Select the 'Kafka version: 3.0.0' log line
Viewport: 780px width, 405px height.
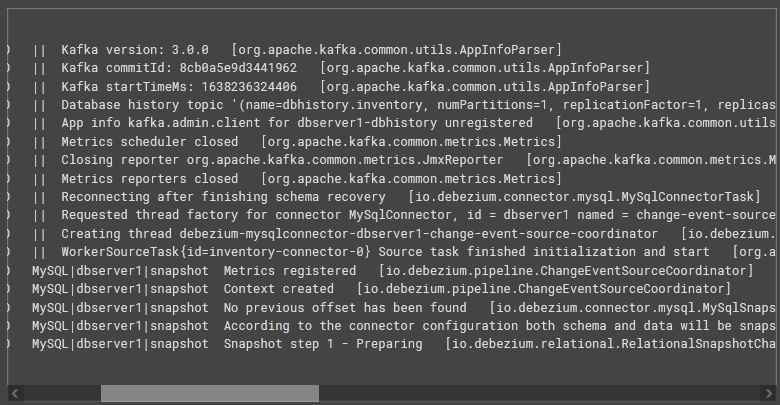click(x=297, y=50)
